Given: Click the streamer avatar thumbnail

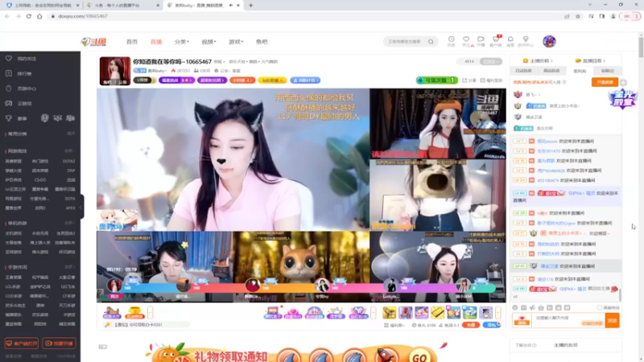Looking at the screenshot, I should pyautogui.click(x=115, y=71).
